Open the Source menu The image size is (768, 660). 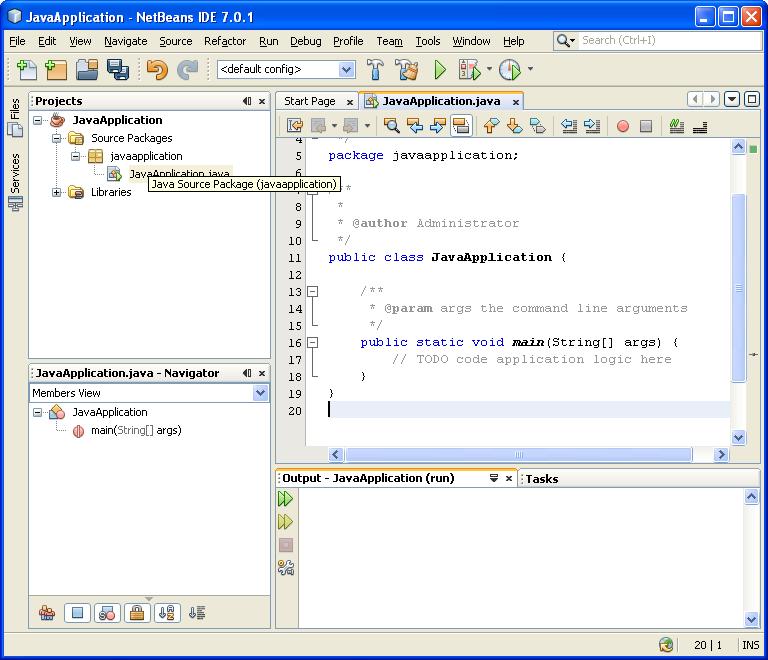click(175, 41)
